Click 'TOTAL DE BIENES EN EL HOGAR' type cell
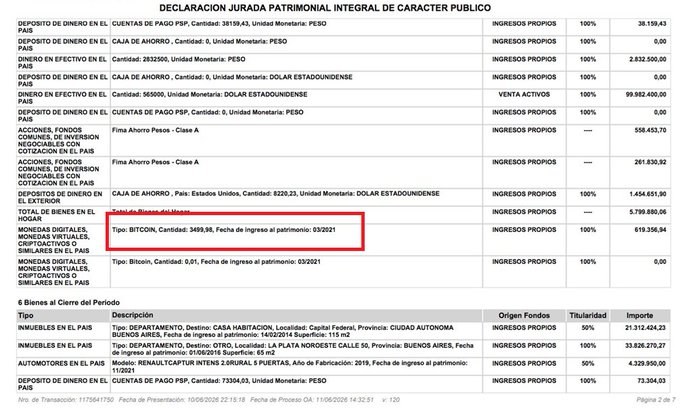This screenshot has width=680, height=410. point(56,215)
